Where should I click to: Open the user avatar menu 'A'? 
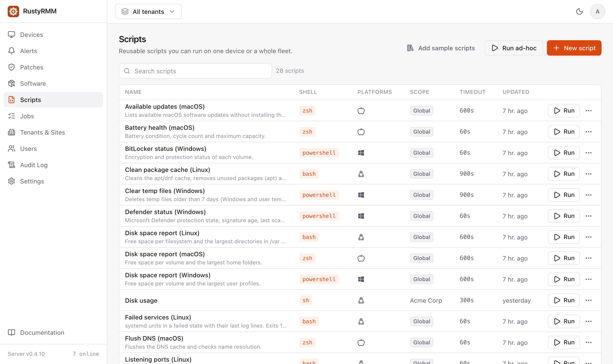(597, 11)
